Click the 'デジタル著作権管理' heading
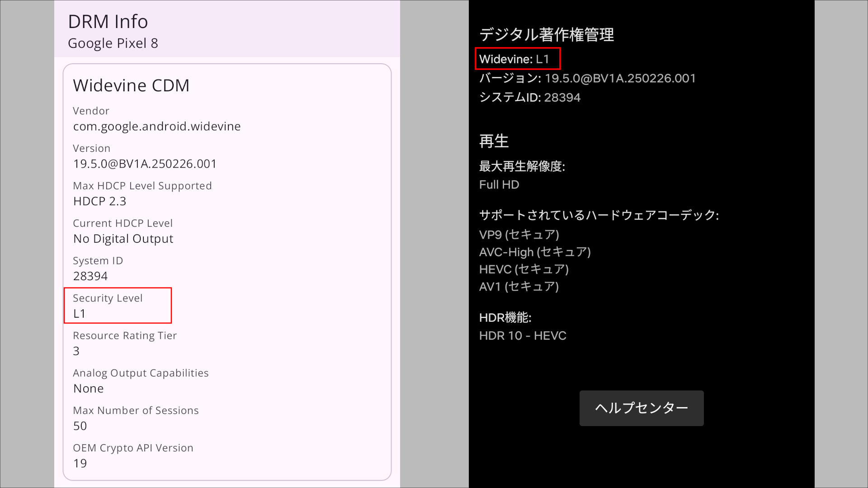The image size is (868, 488). [547, 35]
